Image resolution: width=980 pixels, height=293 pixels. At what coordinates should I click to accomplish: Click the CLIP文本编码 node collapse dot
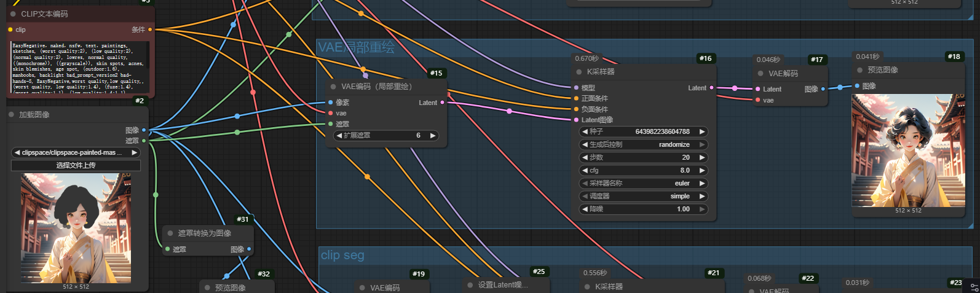point(13,14)
